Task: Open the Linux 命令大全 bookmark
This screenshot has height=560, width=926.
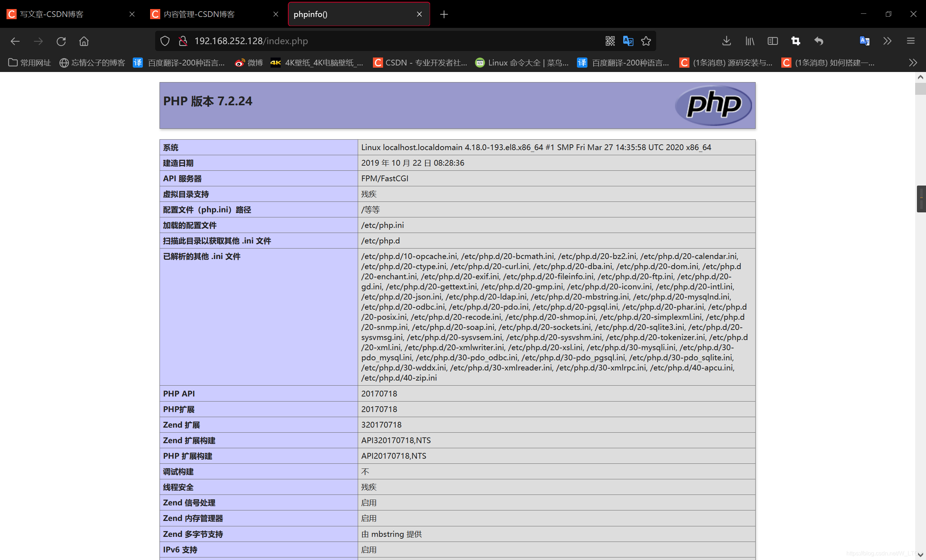Action: coord(522,63)
